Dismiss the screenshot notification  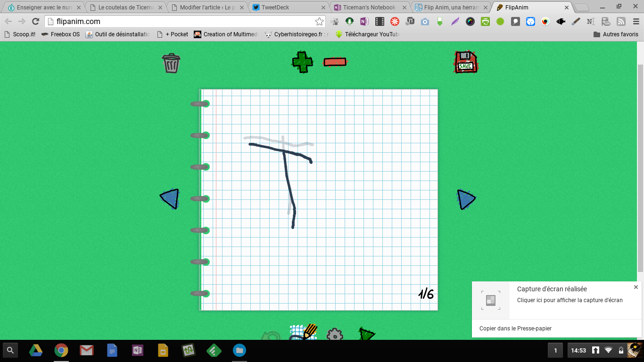pos(636,287)
